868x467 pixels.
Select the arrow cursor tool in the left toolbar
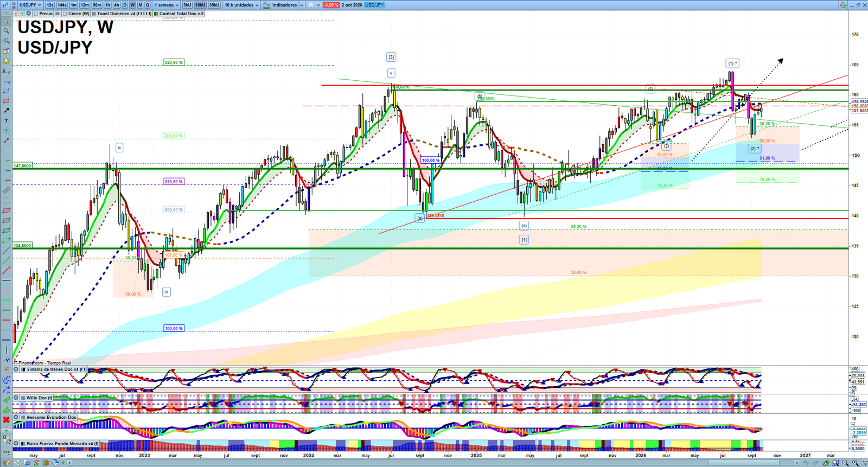[x=6, y=21]
